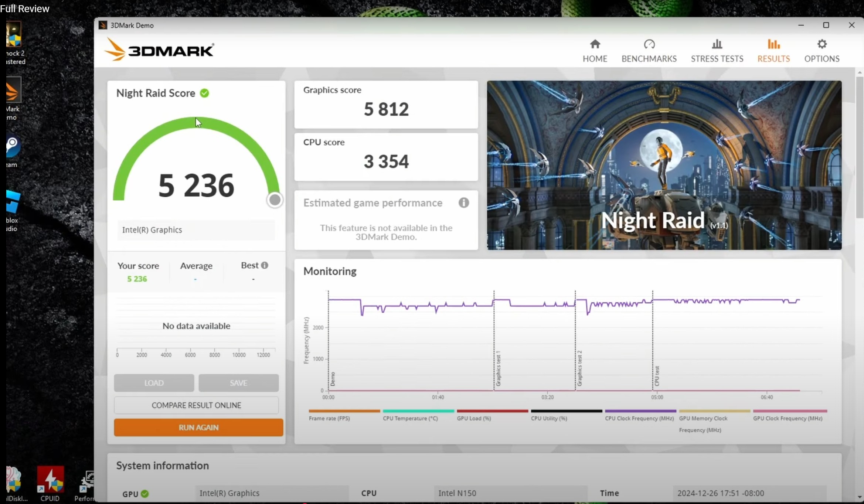This screenshot has width=864, height=504.
Task: Click the CPU test timeline marker
Action: [x=657, y=376]
